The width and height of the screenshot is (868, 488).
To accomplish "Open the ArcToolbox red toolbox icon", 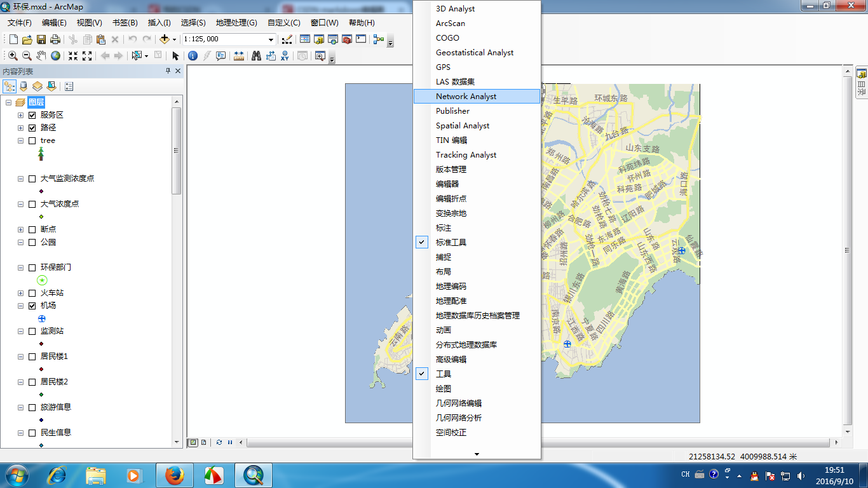I will pyautogui.click(x=347, y=39).
